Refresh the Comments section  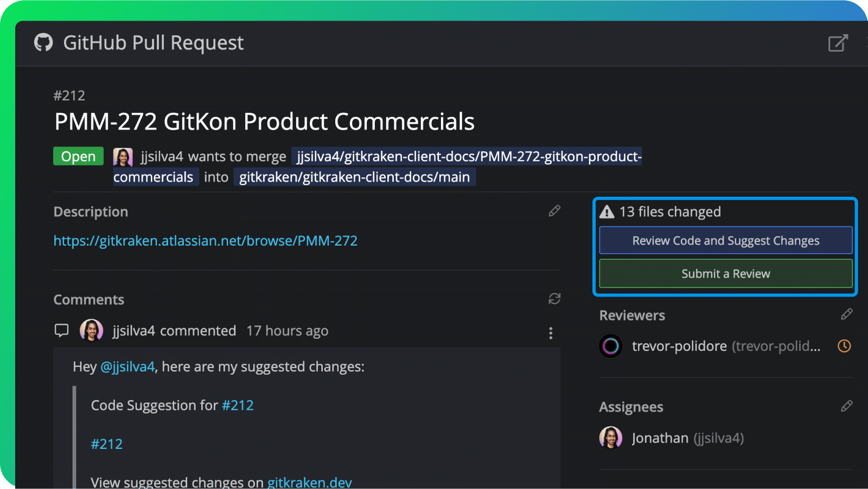[x=554, y=299]
